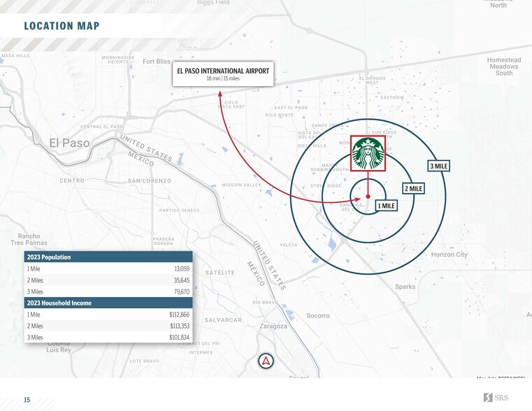This screenshot has width=532, height=411.
Task: Click the El Paso city label
Action: 70,143
